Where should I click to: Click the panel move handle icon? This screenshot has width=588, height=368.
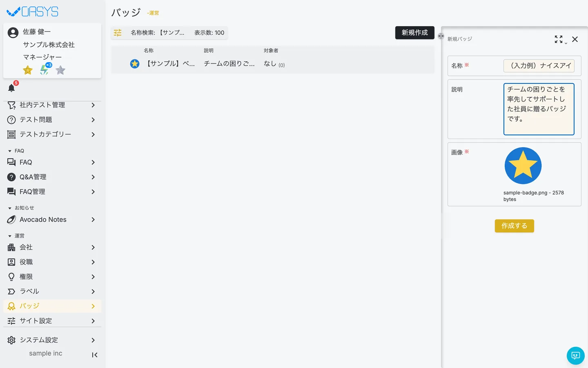pyautogui.click(x=441, y=36)
